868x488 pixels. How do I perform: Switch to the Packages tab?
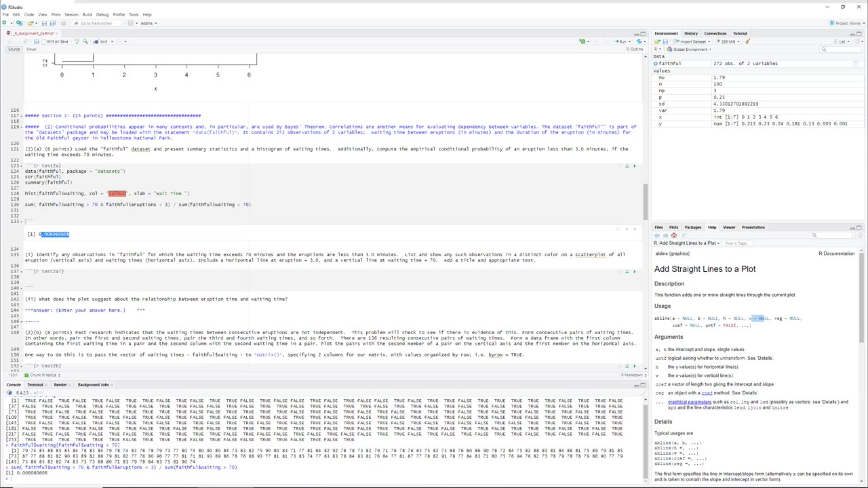tap(692, 227)
